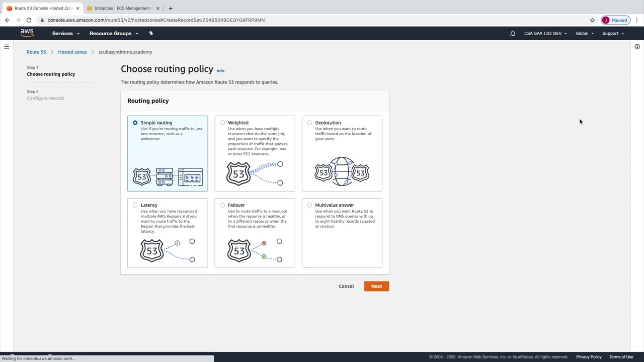The image size is (644, 362).
Task: Open the Info link beside the heading
Action: point(220,70)
